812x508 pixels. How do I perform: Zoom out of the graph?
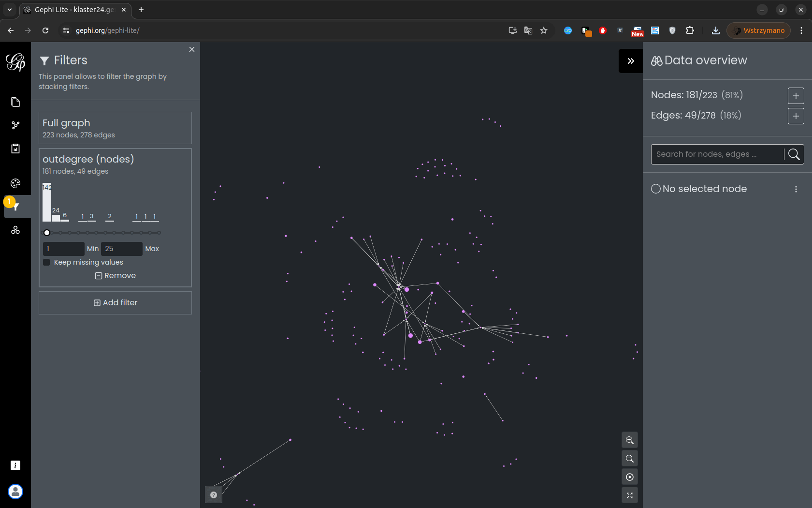(x=630, y=459)
